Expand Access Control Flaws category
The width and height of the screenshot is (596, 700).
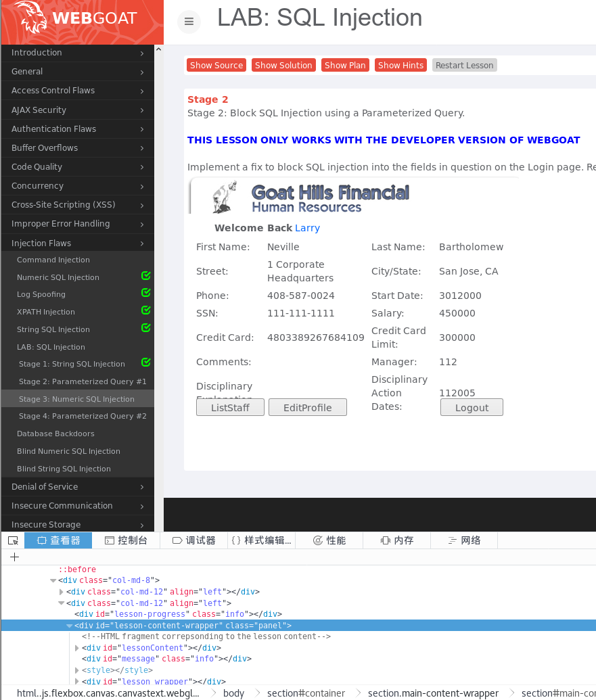pyautogui.click(x=78, y=90)
